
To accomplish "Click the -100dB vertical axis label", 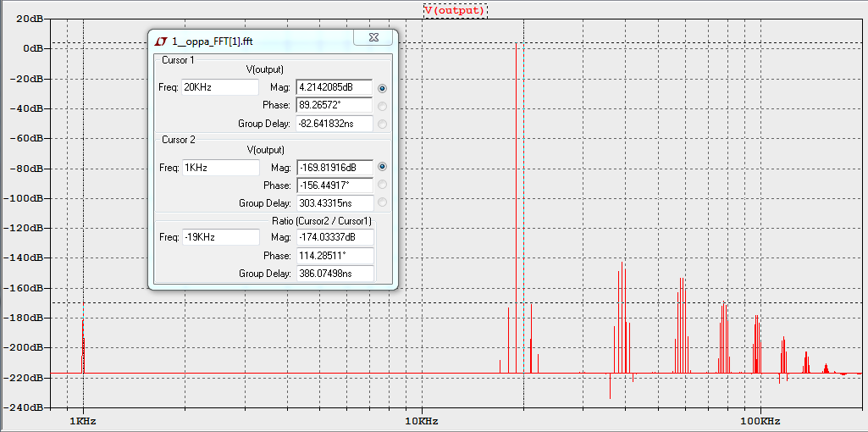I will pos(23,198).
